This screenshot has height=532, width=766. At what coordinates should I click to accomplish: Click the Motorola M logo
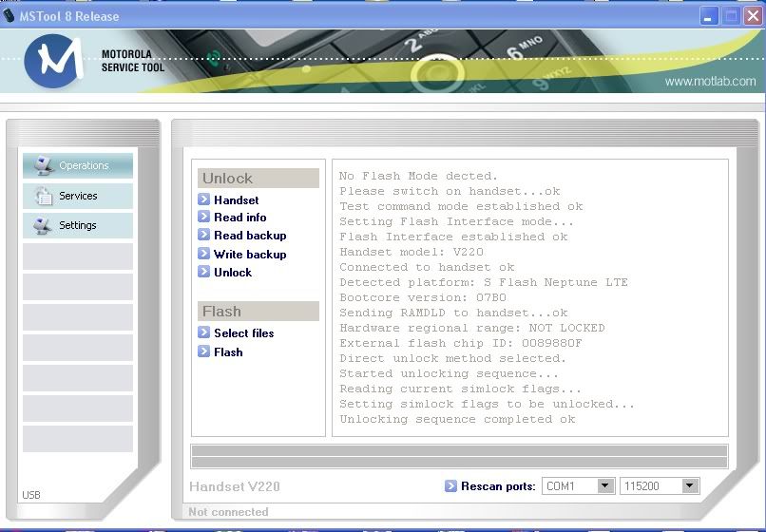[x=54, y=61]
